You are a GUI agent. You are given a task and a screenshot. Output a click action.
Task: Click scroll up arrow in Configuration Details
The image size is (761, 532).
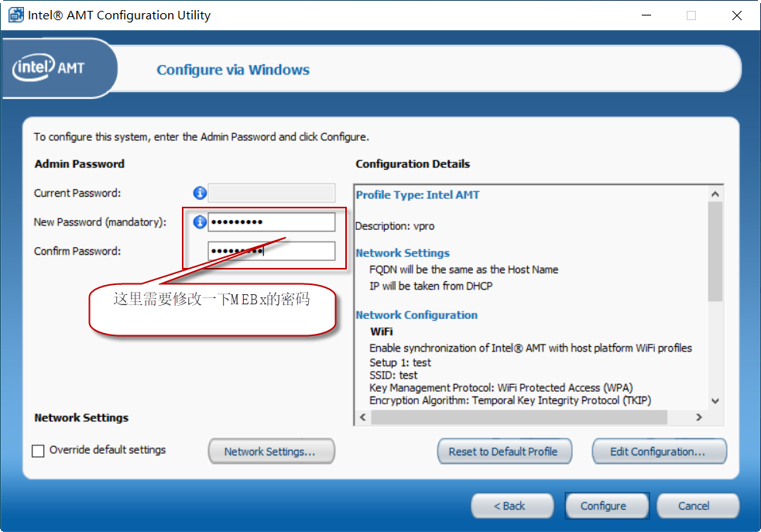click(715, 194)
